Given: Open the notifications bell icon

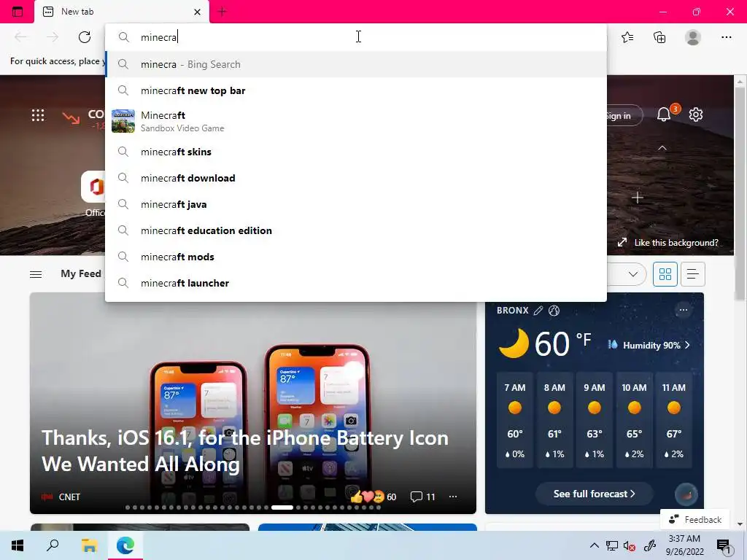Looking at the screenshot, I should pyautogui.click(x=664, y=114).
